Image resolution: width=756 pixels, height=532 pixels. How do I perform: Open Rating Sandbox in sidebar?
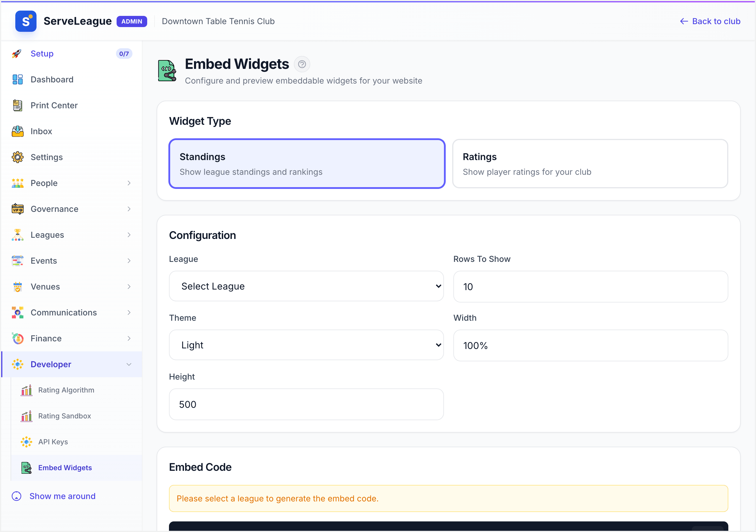coord(77,416)
